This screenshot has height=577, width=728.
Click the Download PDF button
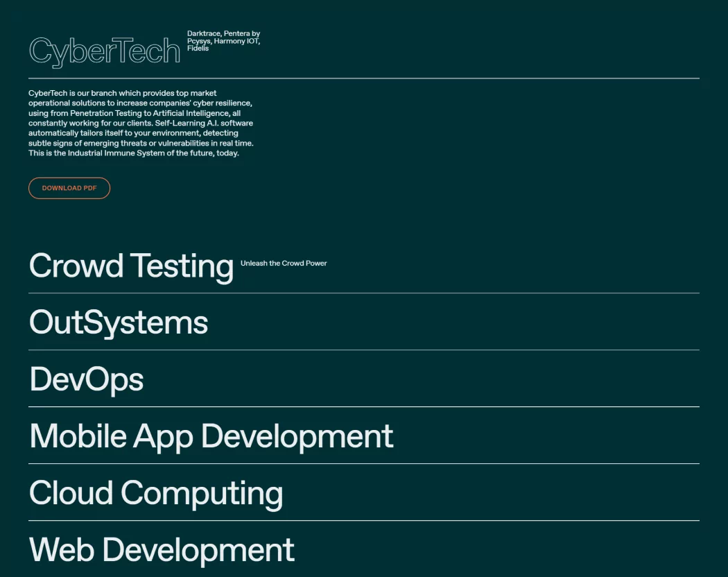pos(69,188)
